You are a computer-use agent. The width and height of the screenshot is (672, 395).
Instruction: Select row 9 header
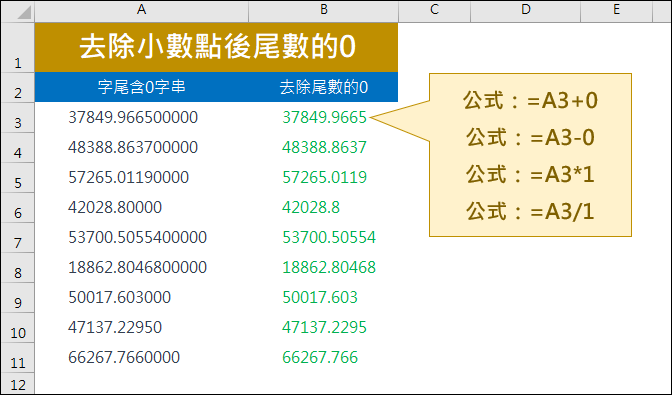[x=18, y=298]
